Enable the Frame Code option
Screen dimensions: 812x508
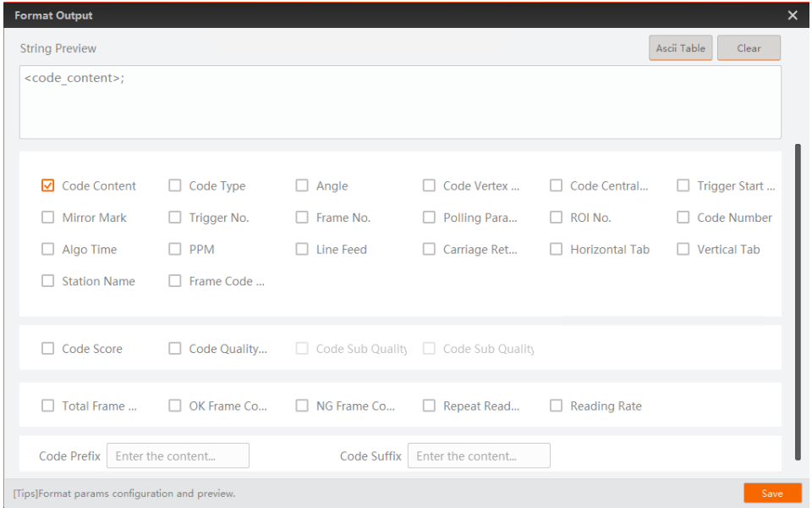coord(175,281)
